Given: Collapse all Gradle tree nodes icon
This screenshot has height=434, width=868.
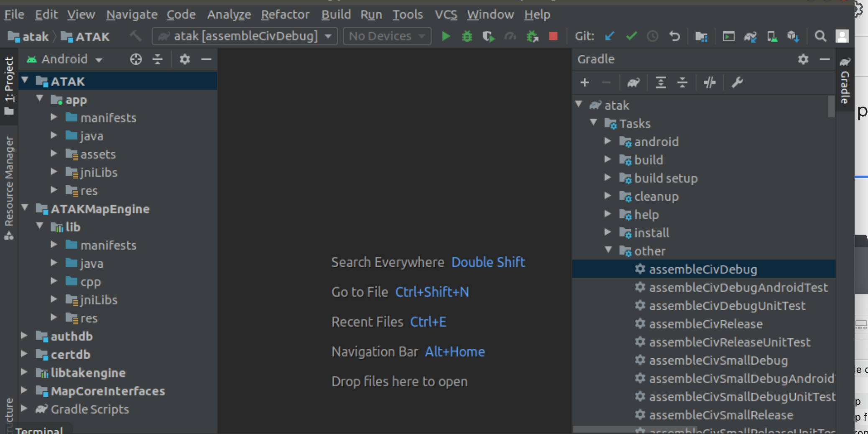Looking at the screenshot, I should 682,82.
